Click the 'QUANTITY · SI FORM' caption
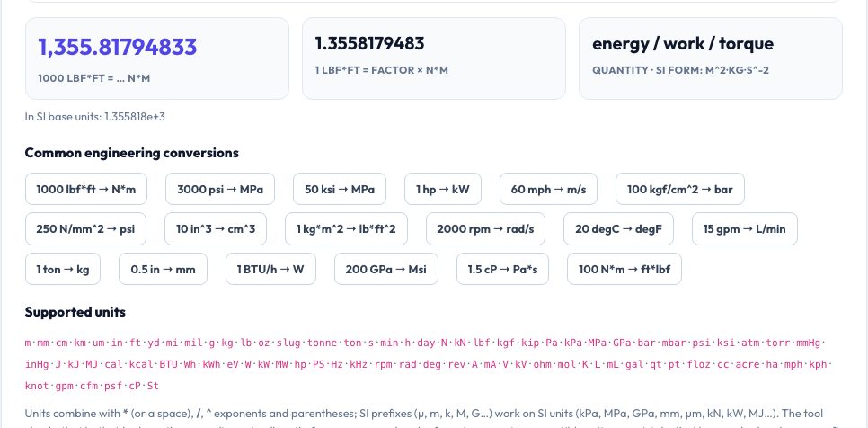 click(680, 70)
